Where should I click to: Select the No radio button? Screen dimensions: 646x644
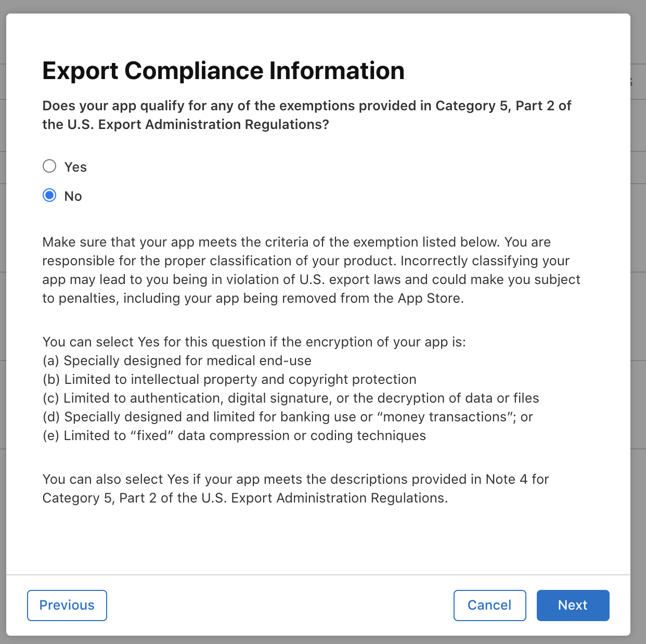[x=49, y=195]
